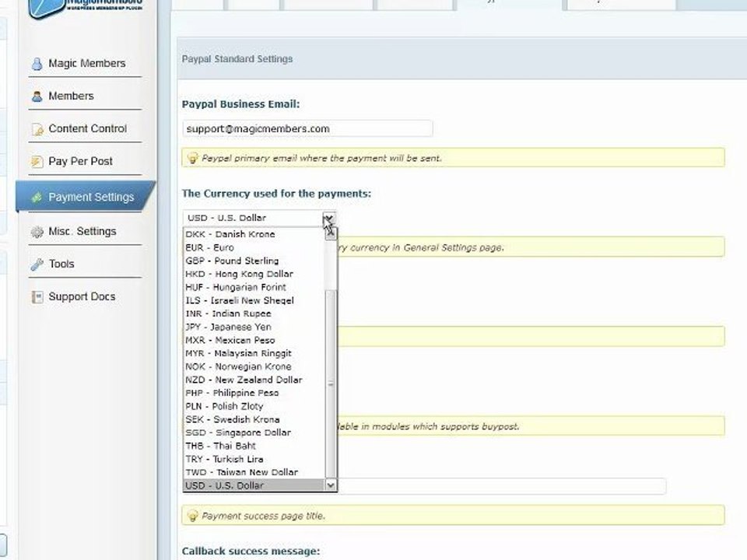Screen dimensions: 747x560
Task: Open the Magic Members sidebar section
Action: [86, 63]
